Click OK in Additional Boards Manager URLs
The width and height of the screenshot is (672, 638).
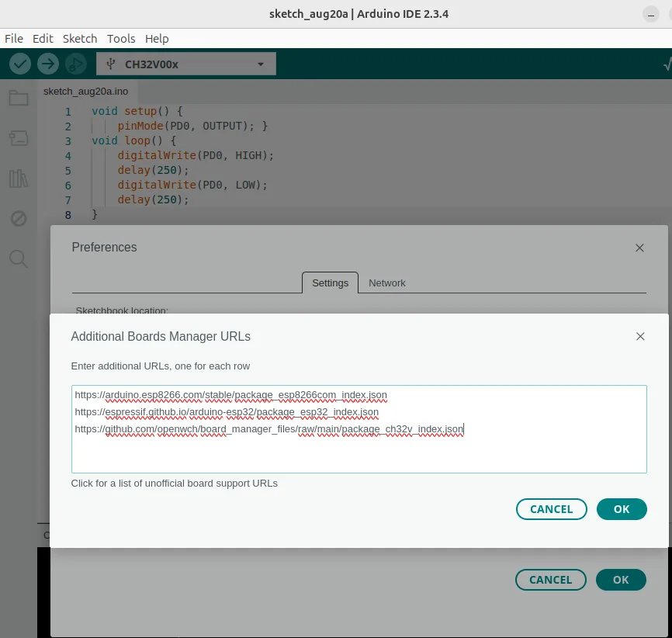pyautogui.click(x=622, y=509)
